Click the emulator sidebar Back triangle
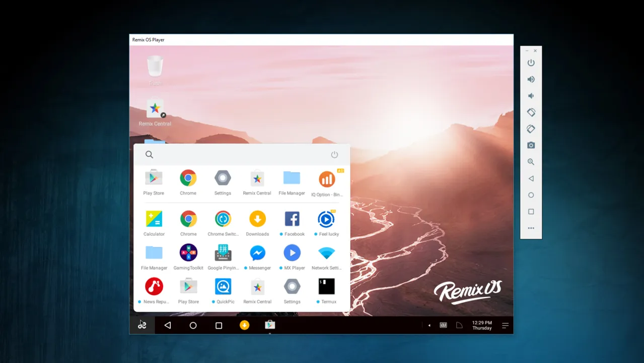The width and height of the screenshot is (644, 363). [531, 178]
